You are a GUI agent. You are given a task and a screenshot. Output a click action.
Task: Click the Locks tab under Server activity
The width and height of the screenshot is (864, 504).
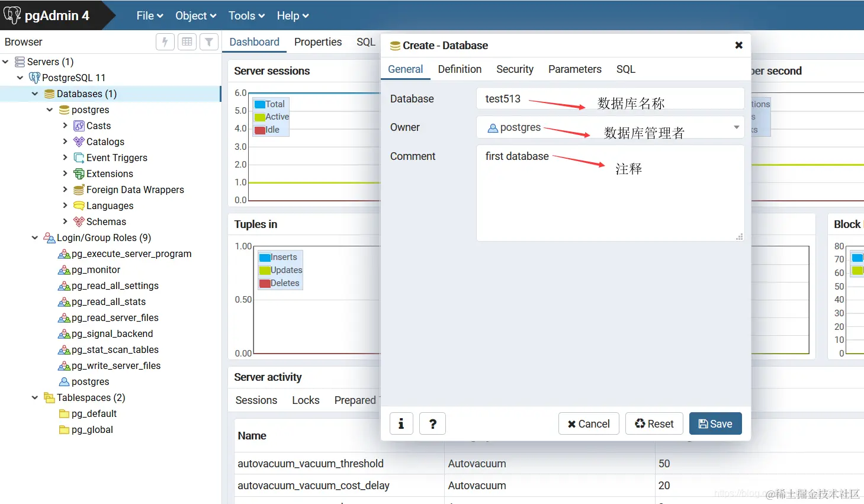coord(306,400)
